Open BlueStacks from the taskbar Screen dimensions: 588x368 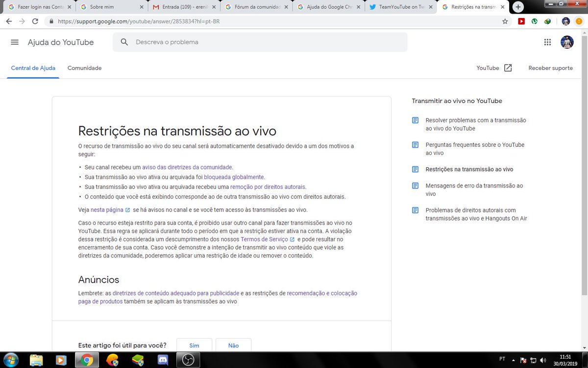pyautogui.click(x=138, y=360)
